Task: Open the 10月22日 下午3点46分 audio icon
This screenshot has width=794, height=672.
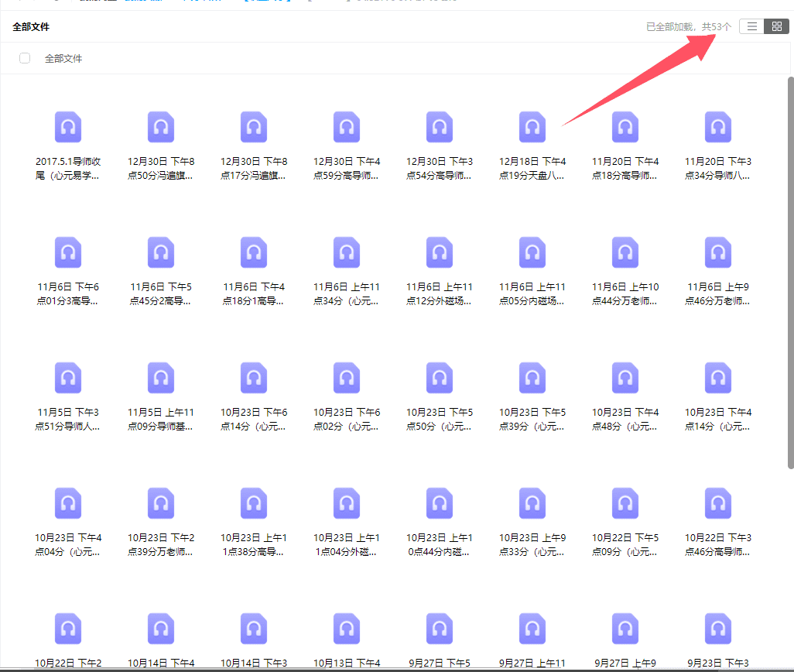Action: click(x=718, y=503)
